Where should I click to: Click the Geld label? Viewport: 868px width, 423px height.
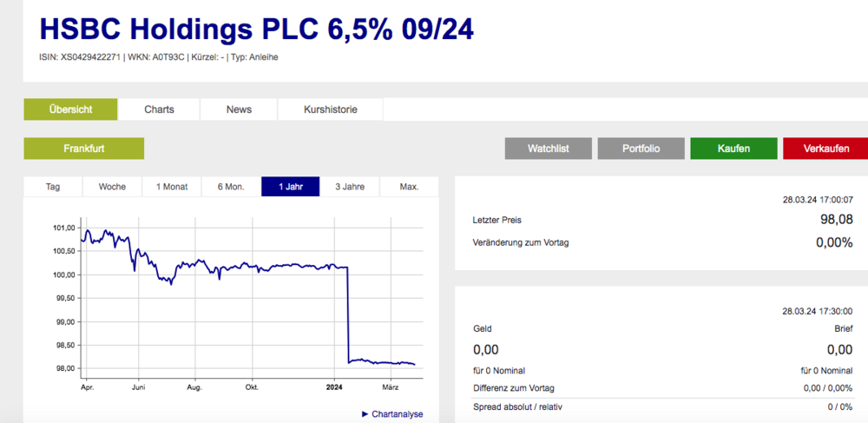(x=482, y=329)
